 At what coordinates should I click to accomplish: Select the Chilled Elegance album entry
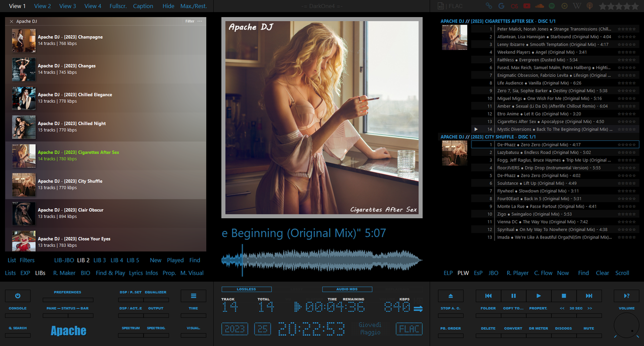point(106,98)
